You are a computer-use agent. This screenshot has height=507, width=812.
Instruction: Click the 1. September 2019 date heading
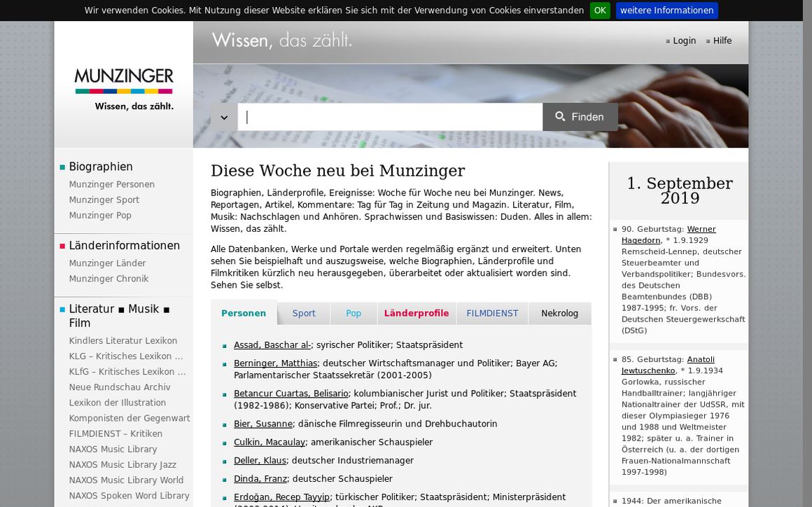(x=680, y=190)
